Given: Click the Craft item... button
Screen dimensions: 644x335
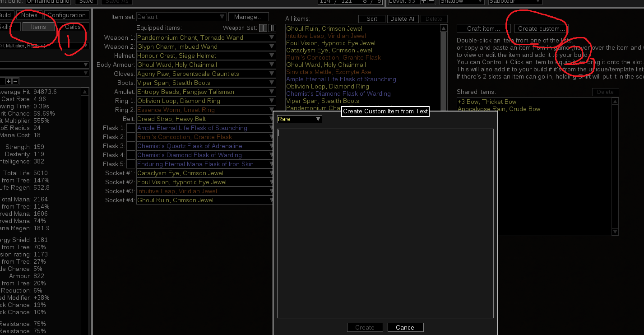Looking at the screenshot, I should coord(484,28).
